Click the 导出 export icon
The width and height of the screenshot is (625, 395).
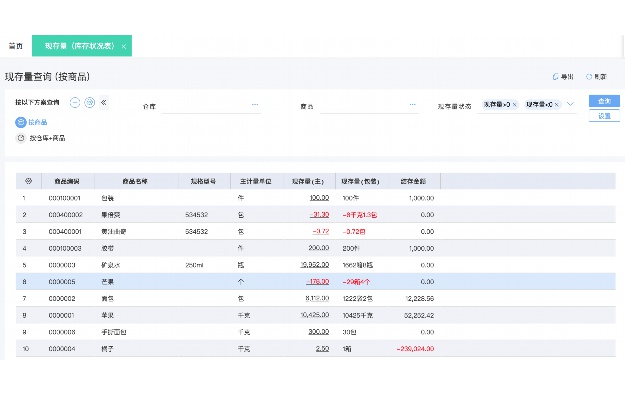(555, 77)
